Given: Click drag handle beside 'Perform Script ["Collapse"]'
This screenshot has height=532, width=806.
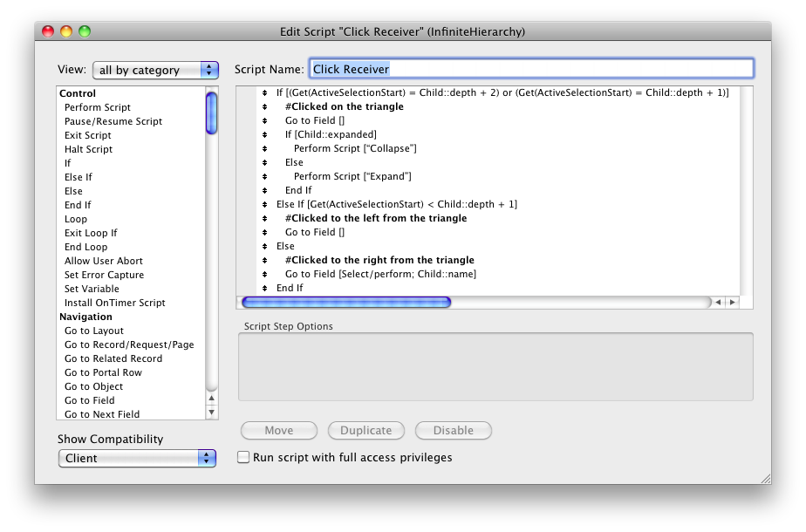Looking at the screenshot, I should pos(264,148).
